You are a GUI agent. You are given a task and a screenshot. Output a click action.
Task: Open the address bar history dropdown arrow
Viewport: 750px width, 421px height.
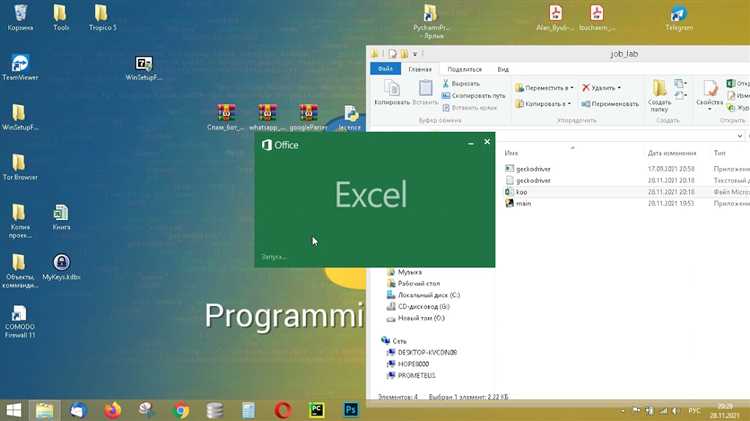(739, 136)
